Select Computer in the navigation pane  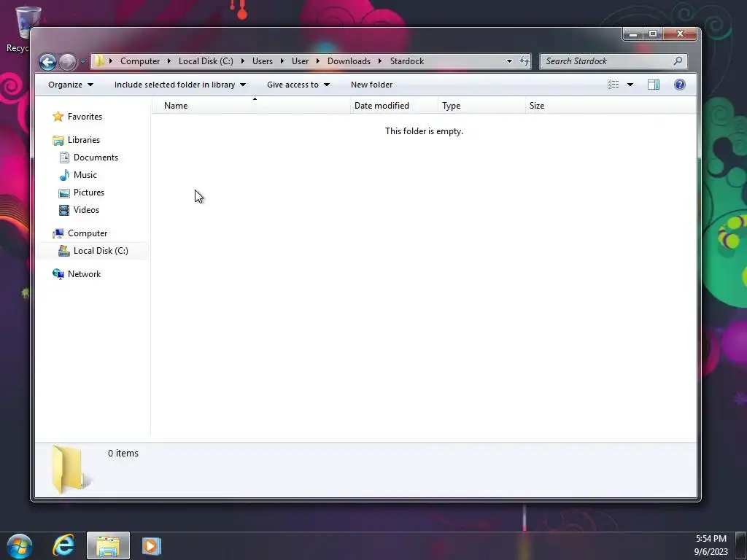click(88, 233)
